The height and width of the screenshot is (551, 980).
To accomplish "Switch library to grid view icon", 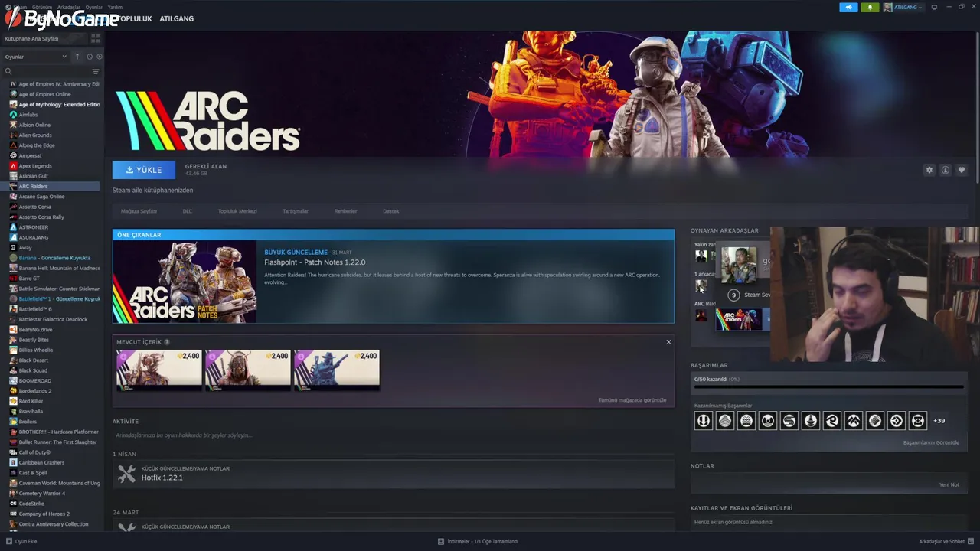I will coord(96,38).
